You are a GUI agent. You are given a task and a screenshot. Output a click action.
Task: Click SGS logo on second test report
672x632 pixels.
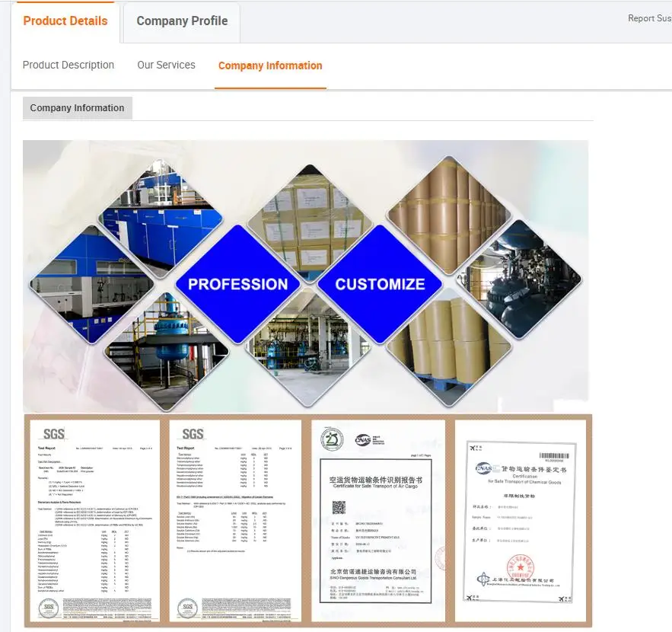[x=193, y=434]
